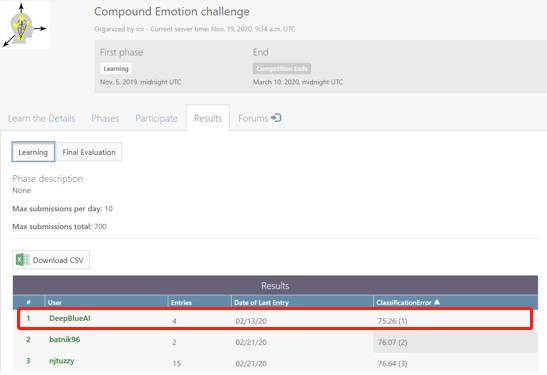
Task: Click the Learning badge under First phase
Action: tap(116, 68)
